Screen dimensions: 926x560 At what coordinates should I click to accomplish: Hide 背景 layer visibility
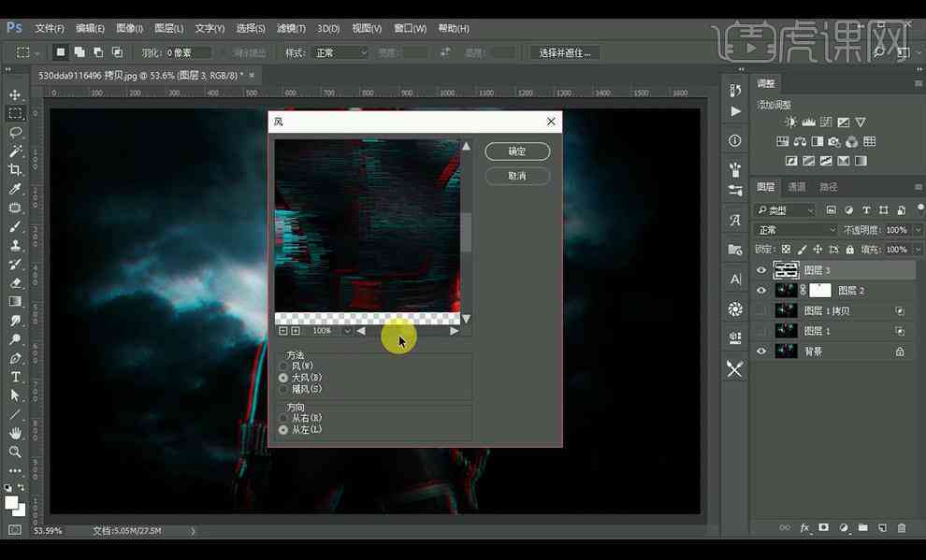click(x=761, y=352)
